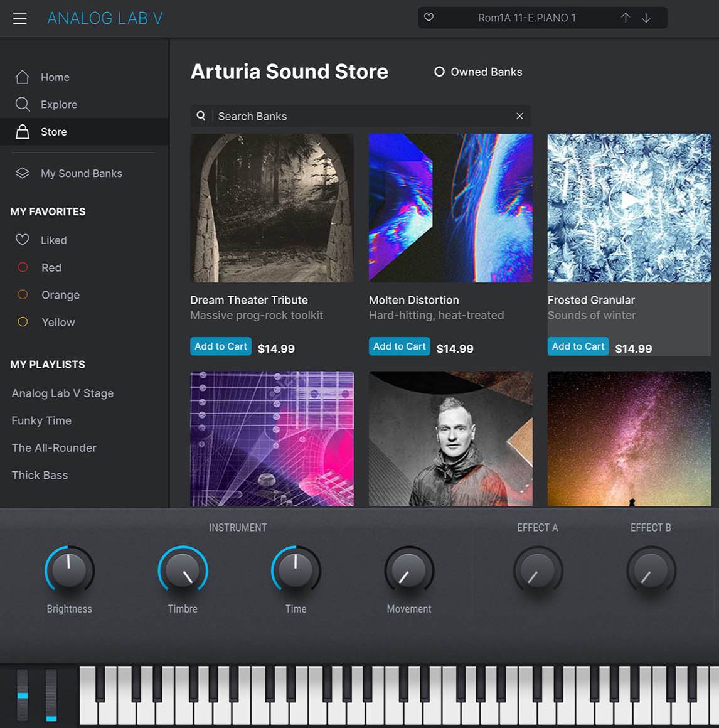Image resolution: width=719 pixels, height=728 pixels.
Task: Click the "Sounds of winter" description
Action: (592, 315)
